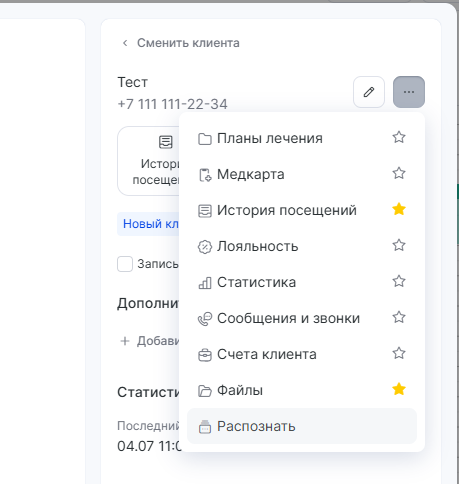Click the pencil edit client button
Screen dimensions: 459x484
[x=369, y=92]
